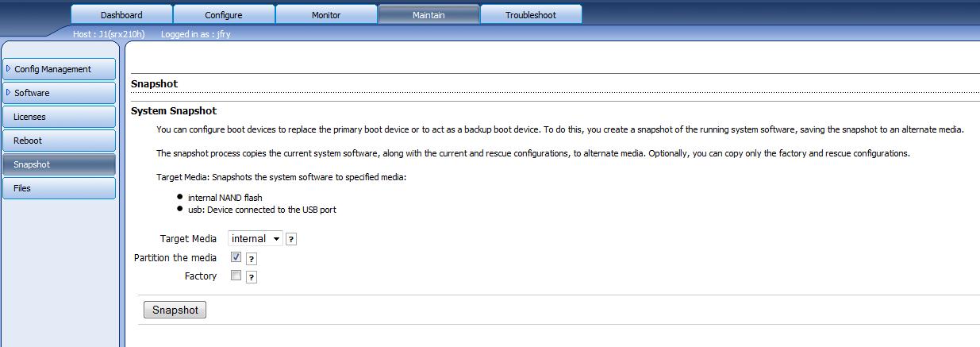
Task: Open the Target Media dropdown
Action: click(256, 238)
